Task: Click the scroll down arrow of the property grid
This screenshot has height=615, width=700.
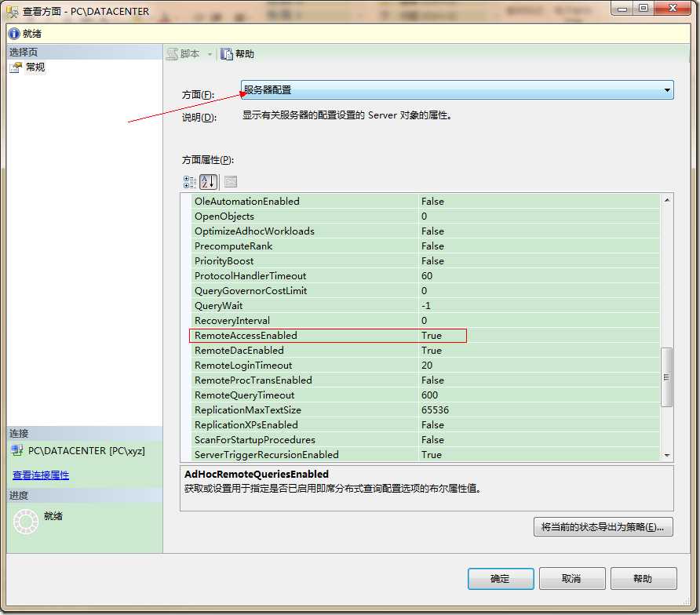Action: click(666, 455)
